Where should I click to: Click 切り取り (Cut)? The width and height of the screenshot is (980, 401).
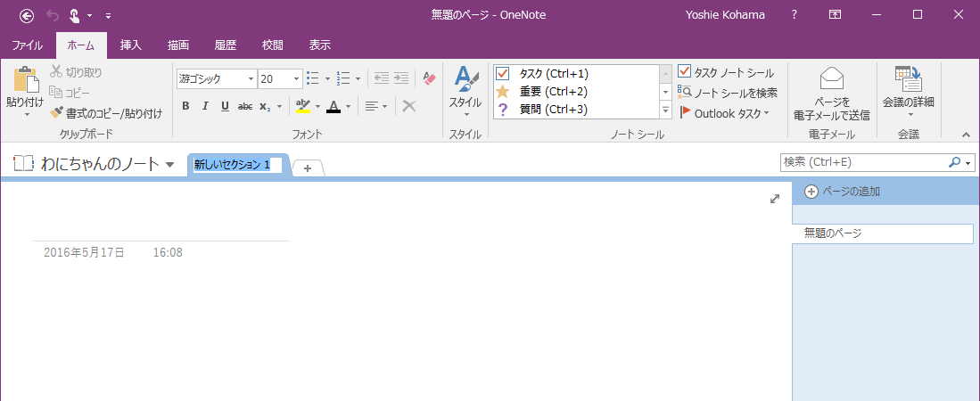click(76, 72)
